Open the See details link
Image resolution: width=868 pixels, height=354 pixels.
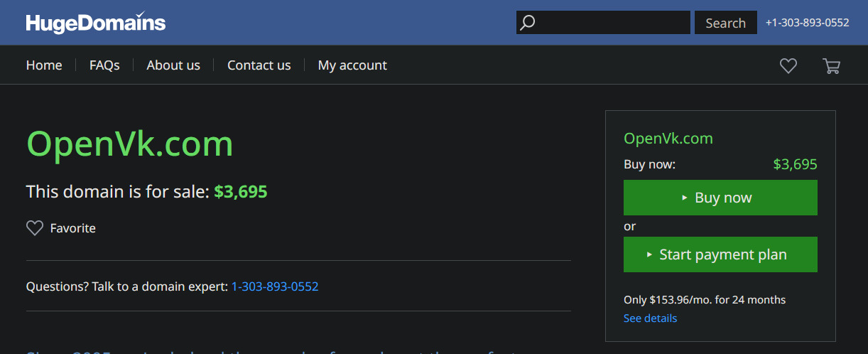click(650, 318)
